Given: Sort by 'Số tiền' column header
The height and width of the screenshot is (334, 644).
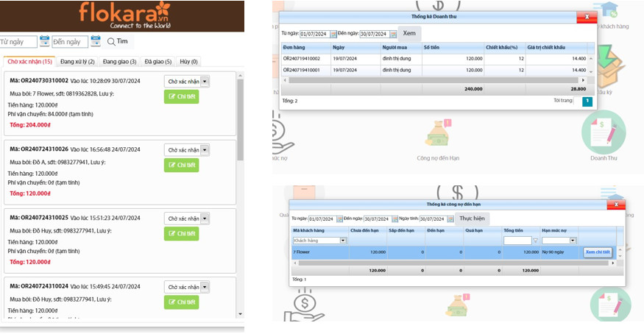Looking at the screenshot, I should [x=453, y=48].
